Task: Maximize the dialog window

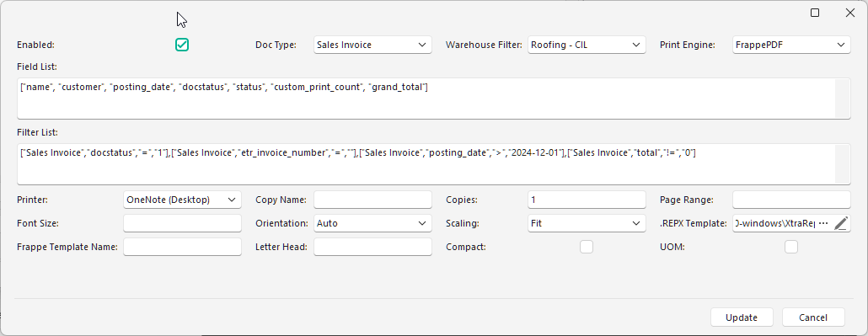Action: [x=815, y=13]
